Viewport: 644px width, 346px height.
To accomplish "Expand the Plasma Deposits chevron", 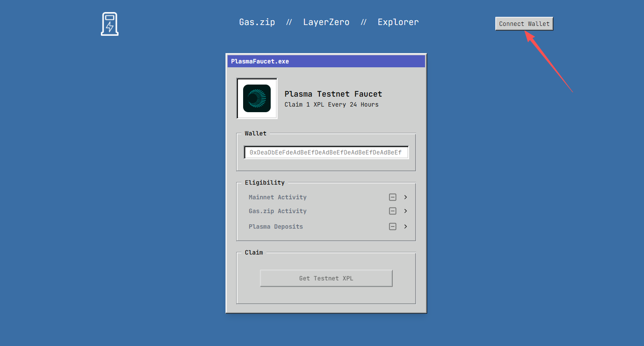I will click(406, 226).
